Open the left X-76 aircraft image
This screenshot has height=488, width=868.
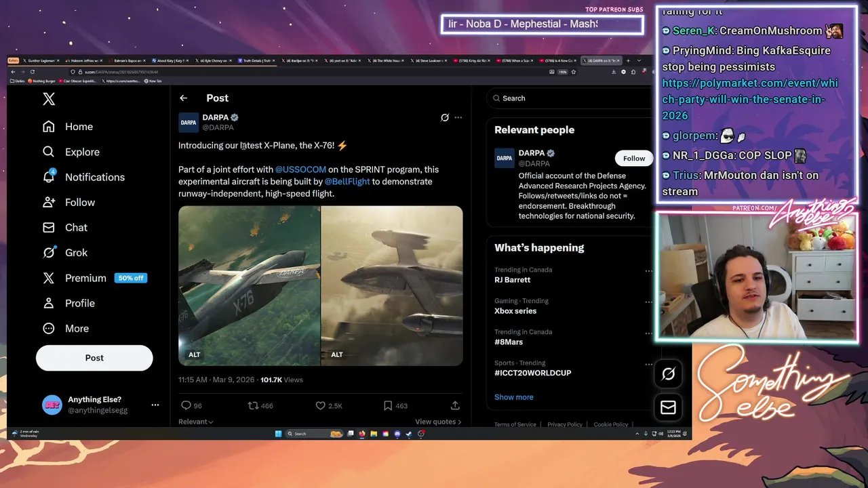click(x=249, y=286)
